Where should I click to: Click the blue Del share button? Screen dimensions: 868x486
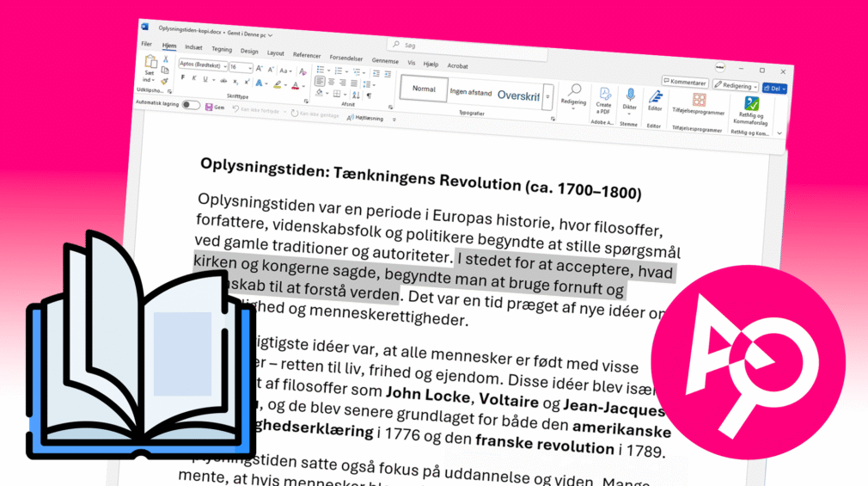(x=774, y=88)
